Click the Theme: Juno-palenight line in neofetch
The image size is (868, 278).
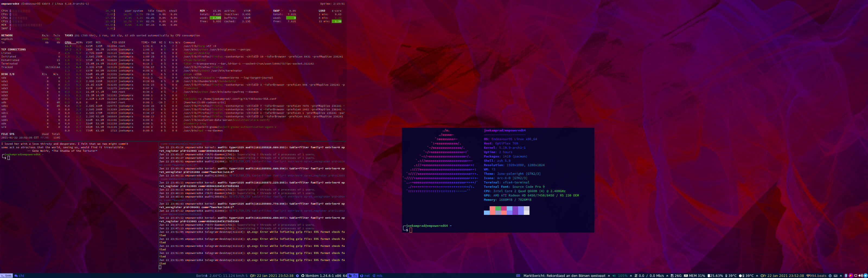click(512, 174)
